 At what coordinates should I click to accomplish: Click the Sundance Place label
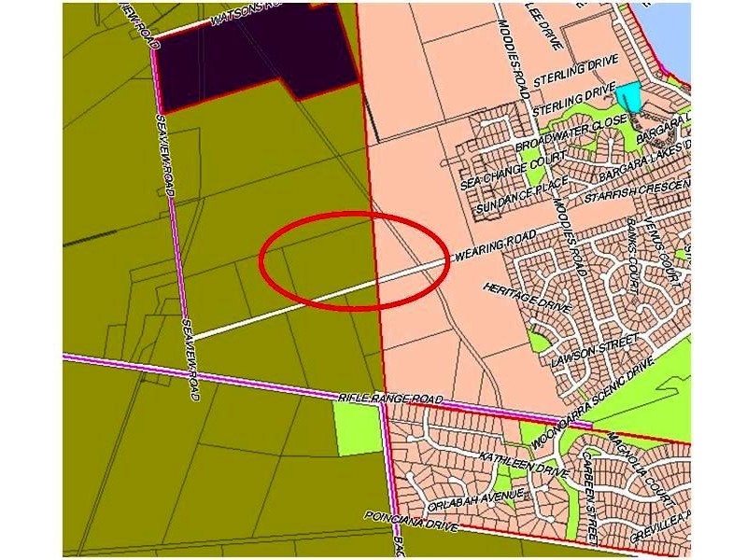pos(516,198)
